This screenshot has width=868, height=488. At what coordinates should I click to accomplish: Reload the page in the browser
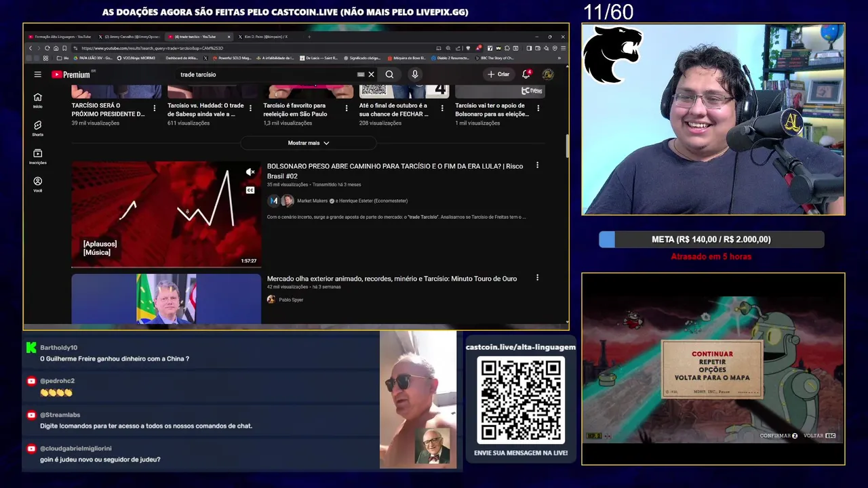tap(47, 48)
